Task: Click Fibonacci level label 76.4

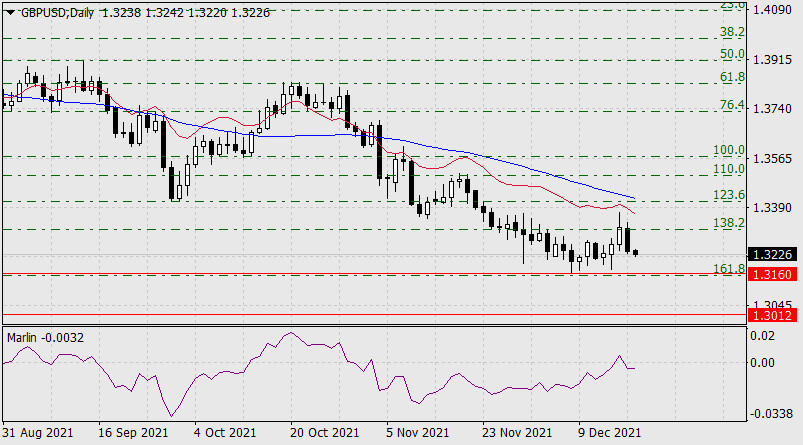Action: pyautogui.click(x=732, y=105)
